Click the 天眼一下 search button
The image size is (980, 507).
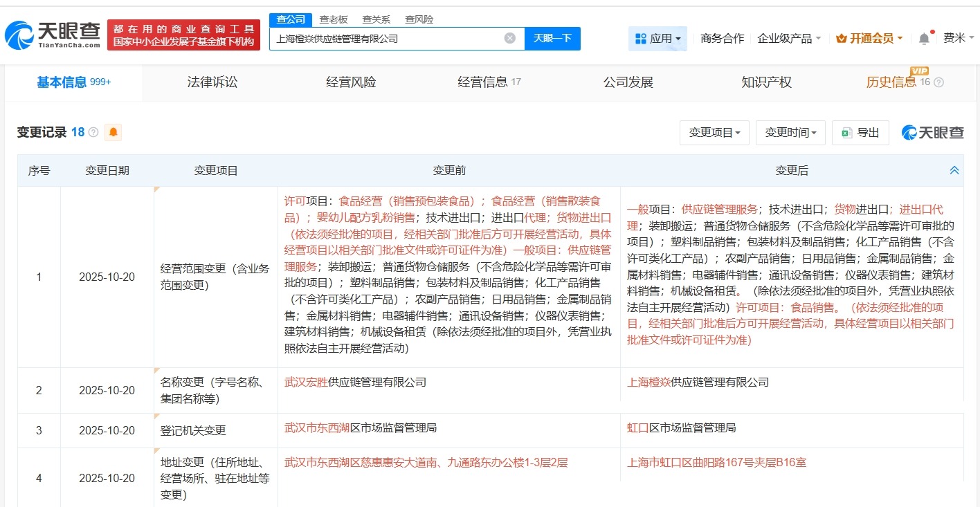coord(552,38)
